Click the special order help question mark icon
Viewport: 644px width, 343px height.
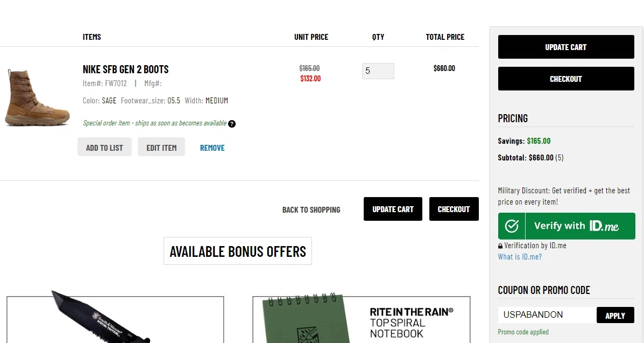point(232,124)
